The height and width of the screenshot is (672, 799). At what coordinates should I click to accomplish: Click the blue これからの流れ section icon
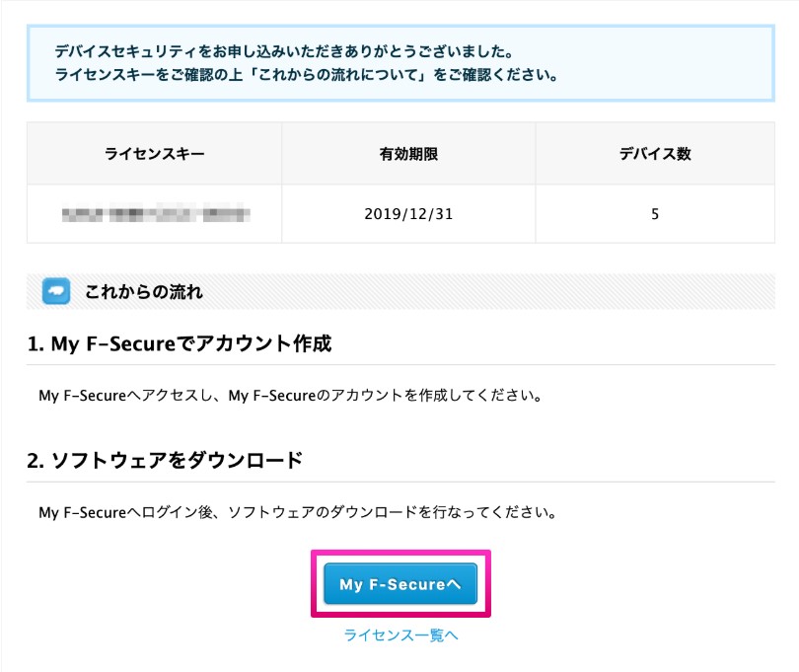[x=56, y=291]
